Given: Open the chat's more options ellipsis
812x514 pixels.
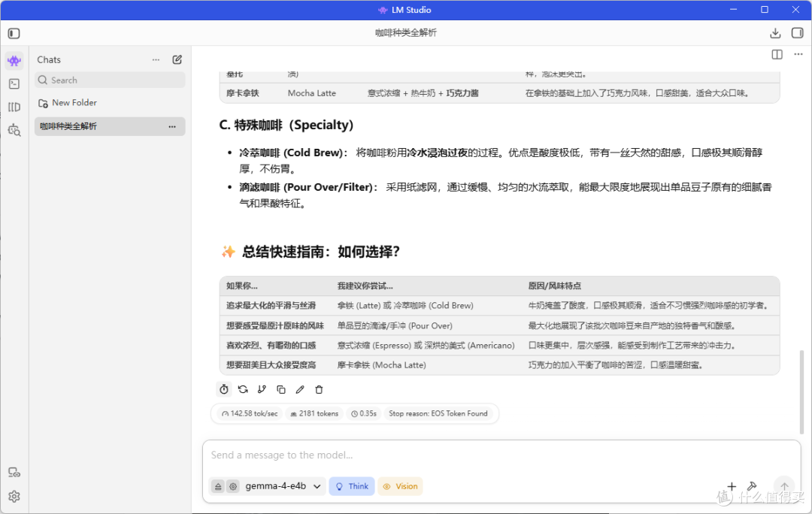Looking at the screenshot, I should pos(798,54).
